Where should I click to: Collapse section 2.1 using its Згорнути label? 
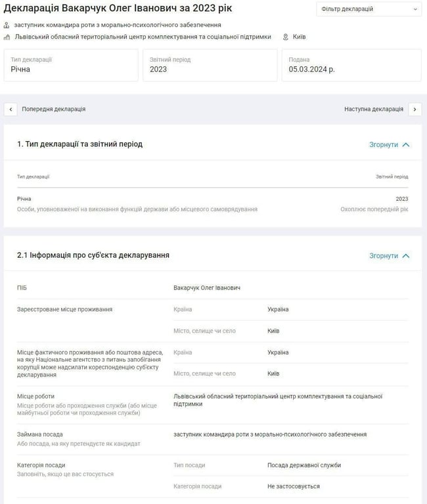click(384, 256)
